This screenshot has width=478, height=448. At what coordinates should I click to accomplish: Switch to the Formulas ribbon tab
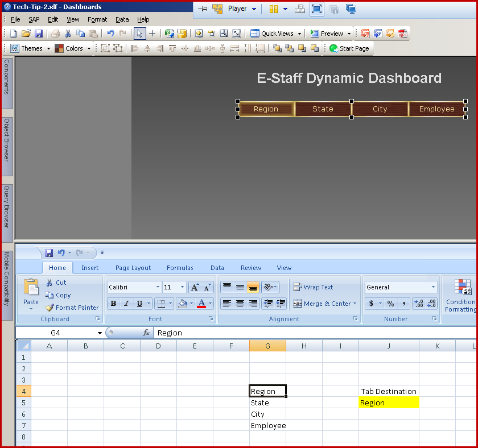[180, 268]
